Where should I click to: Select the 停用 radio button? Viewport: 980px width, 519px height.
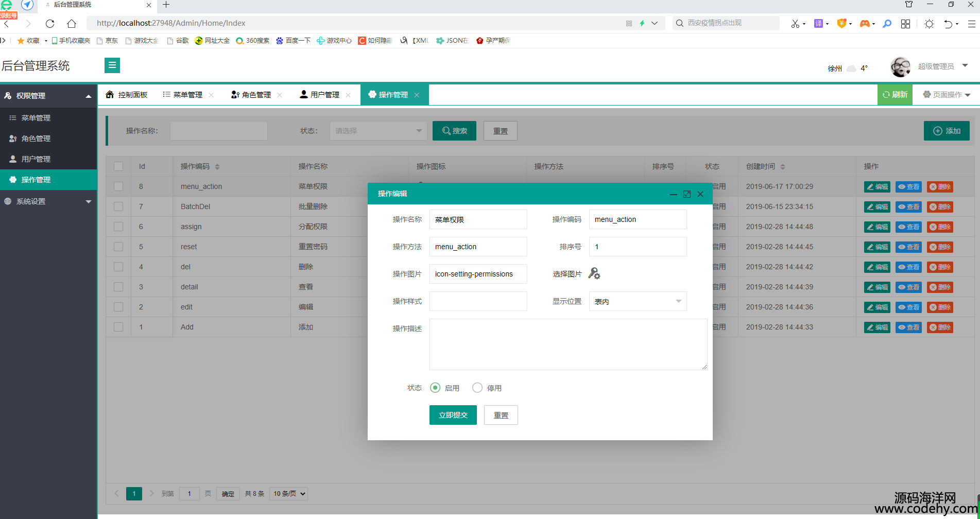(477, 388)
